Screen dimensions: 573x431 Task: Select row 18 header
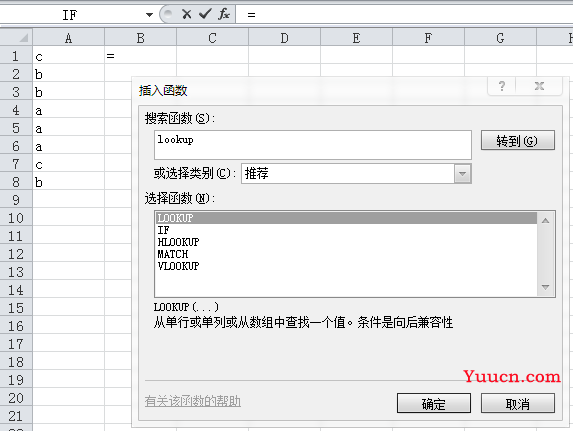[16, 362]
